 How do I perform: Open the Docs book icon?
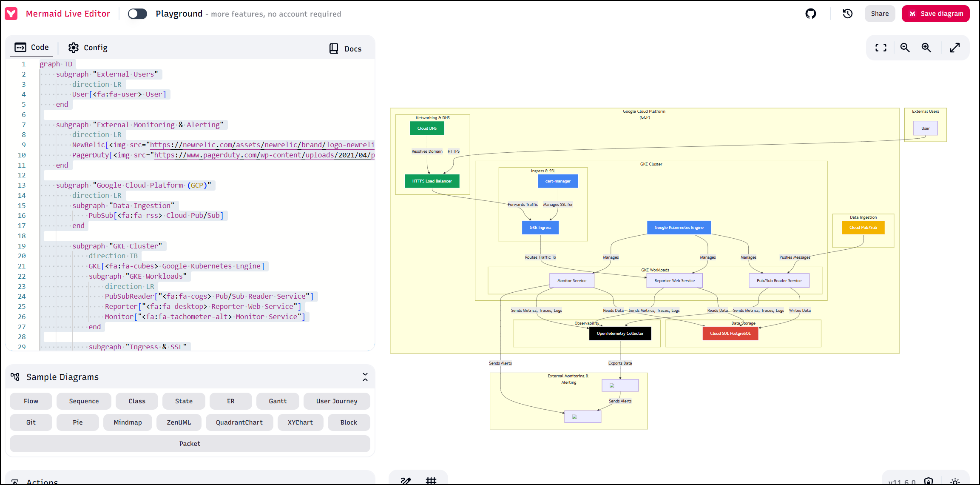pos(334,48)
